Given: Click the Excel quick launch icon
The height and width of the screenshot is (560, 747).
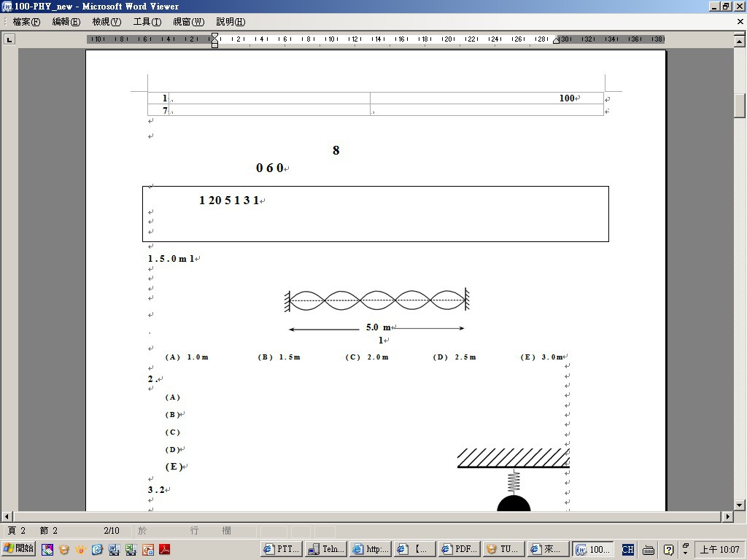Looking at the screenshot, I should coord(131,549).
